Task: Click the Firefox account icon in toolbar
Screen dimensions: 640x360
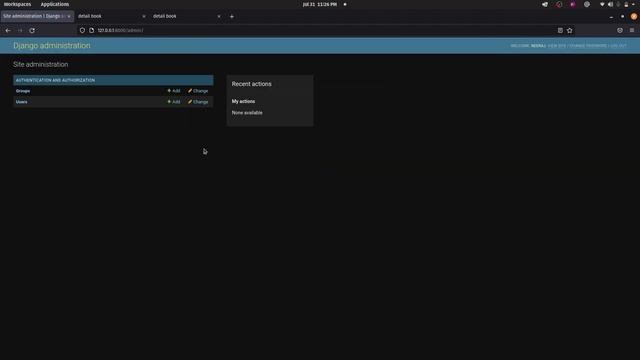Action: pos(620,31)
